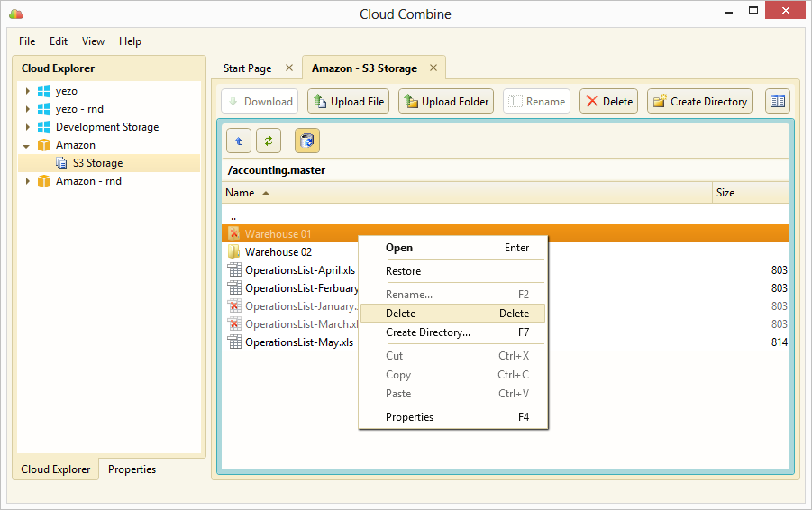Sort by the Size column header
This screenshot has width=812, height=510.
point(751,193)
